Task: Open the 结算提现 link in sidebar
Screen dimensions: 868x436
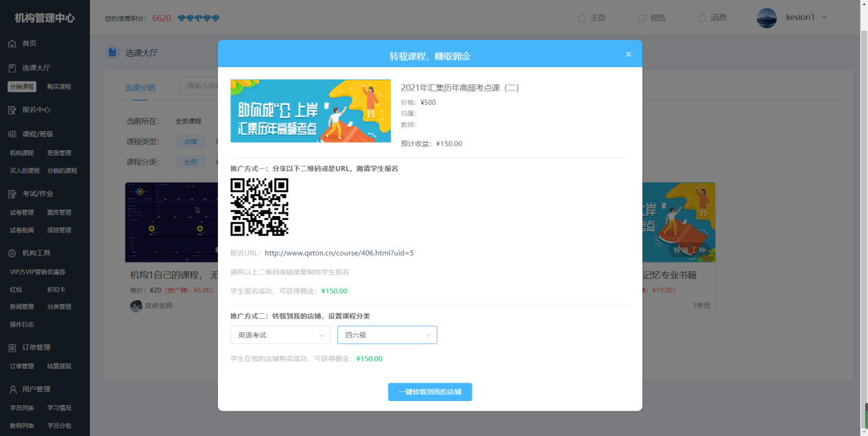Action: pos(58,365)
